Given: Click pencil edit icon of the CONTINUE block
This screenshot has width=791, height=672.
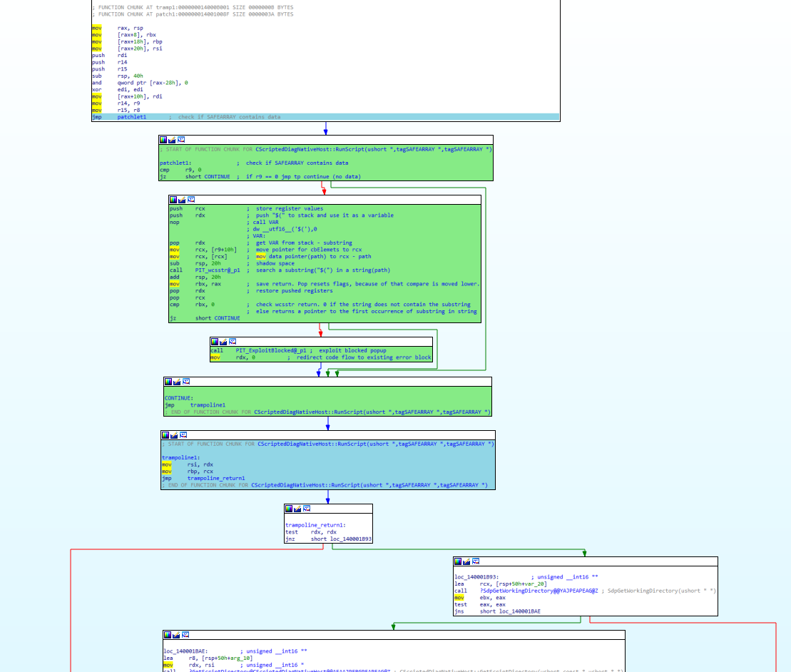Looking at the screenshot, I should click(x=177, y=382).
